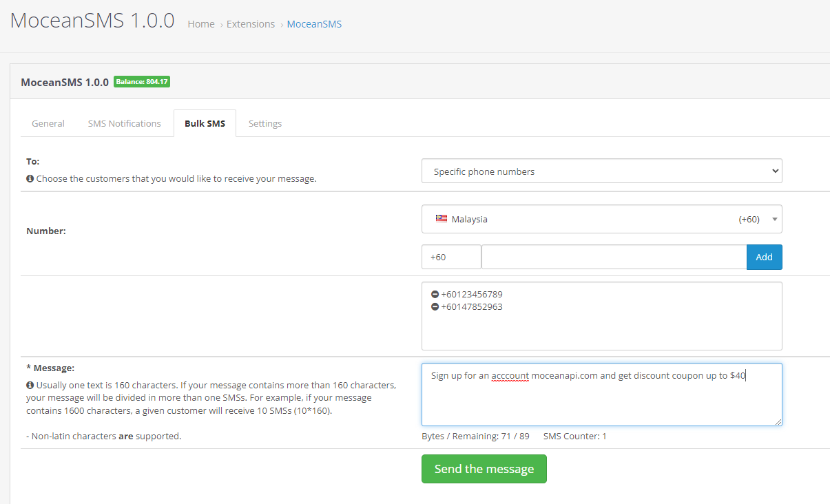Open the country selector showing Malaysia
The height and width of the screenshot is (504, 830).
[x=601, y=218]
